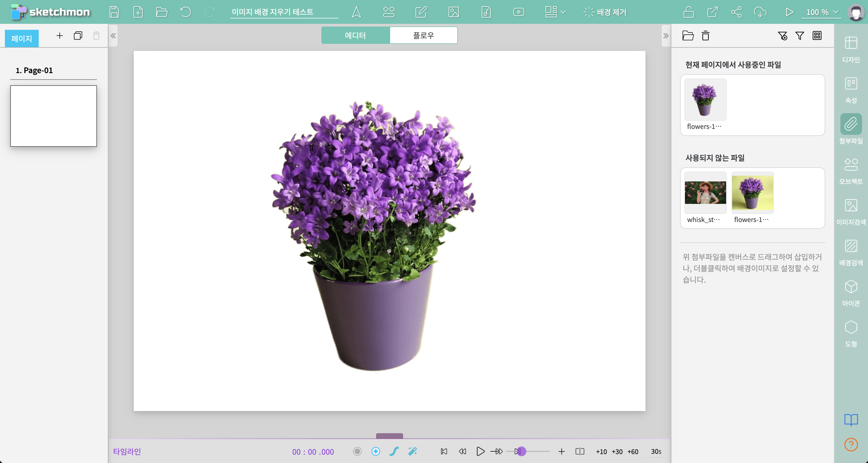The image size is (868, 463).
Task: Click the save project icon
Action: 114,12
